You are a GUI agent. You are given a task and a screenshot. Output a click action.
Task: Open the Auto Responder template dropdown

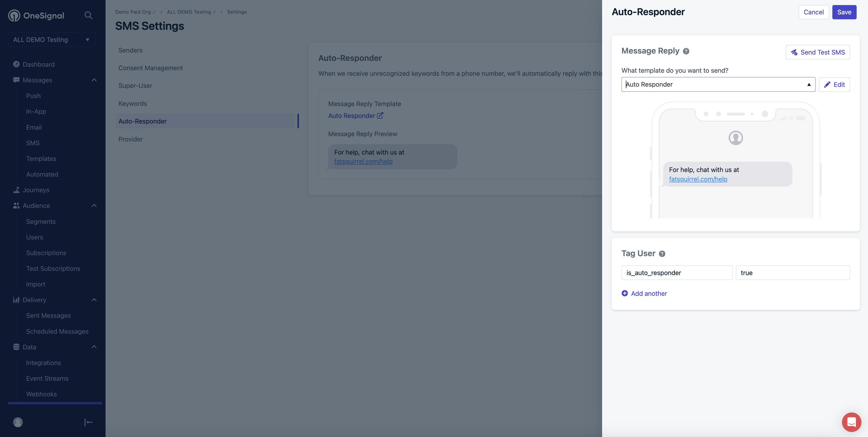(718, 84)
